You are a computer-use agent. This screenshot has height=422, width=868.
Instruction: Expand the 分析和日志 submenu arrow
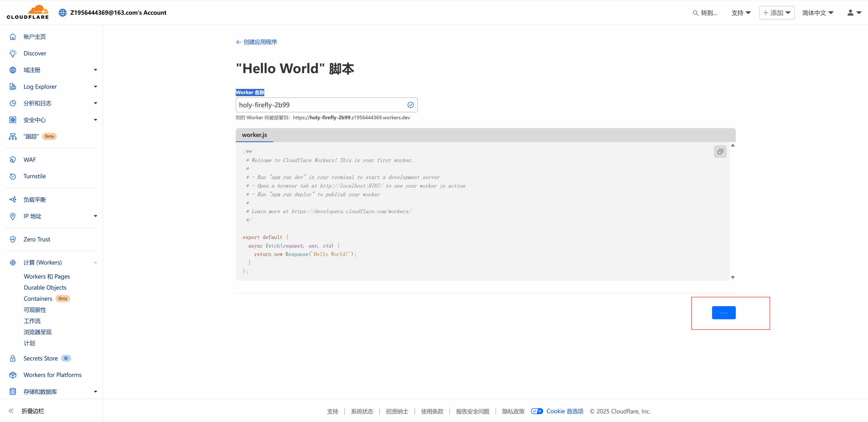[x=95, y=103]
